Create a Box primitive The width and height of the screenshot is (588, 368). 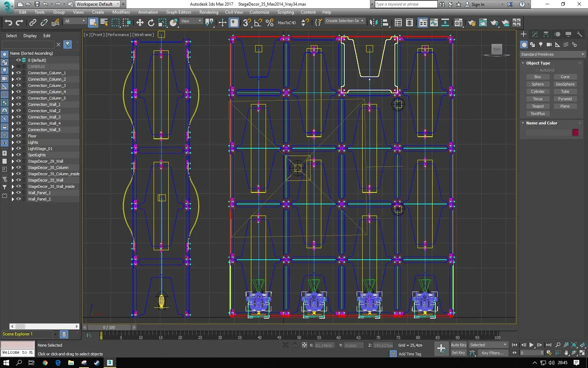538,77
